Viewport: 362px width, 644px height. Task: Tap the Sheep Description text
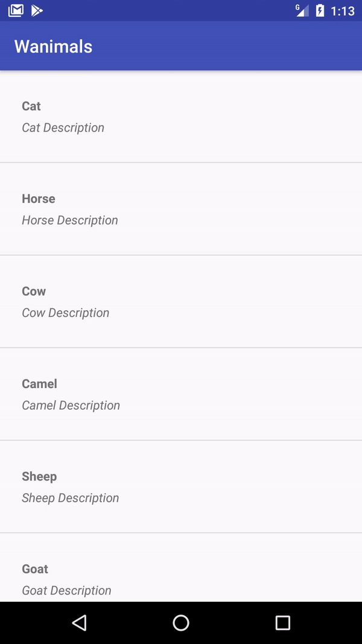point(70,497)
